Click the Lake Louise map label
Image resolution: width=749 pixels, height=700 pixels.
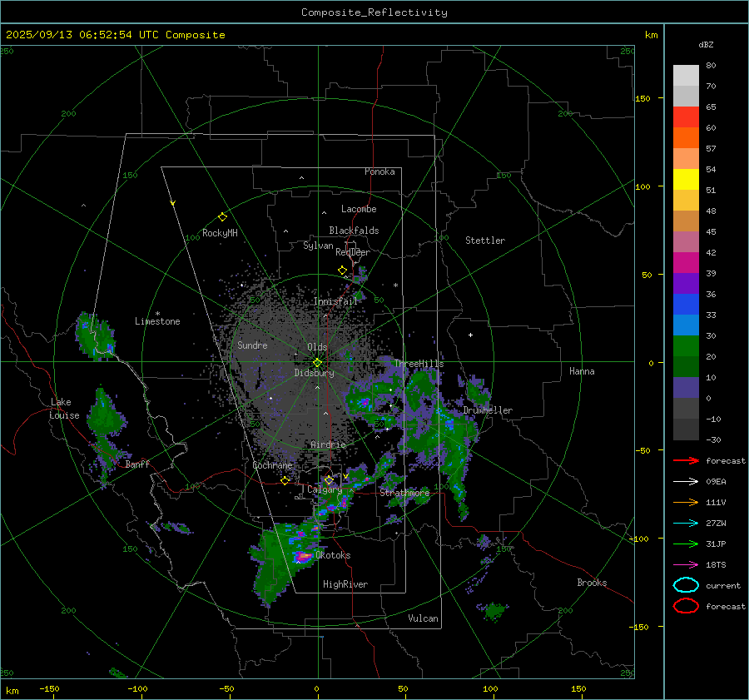(x=64, y=409)
